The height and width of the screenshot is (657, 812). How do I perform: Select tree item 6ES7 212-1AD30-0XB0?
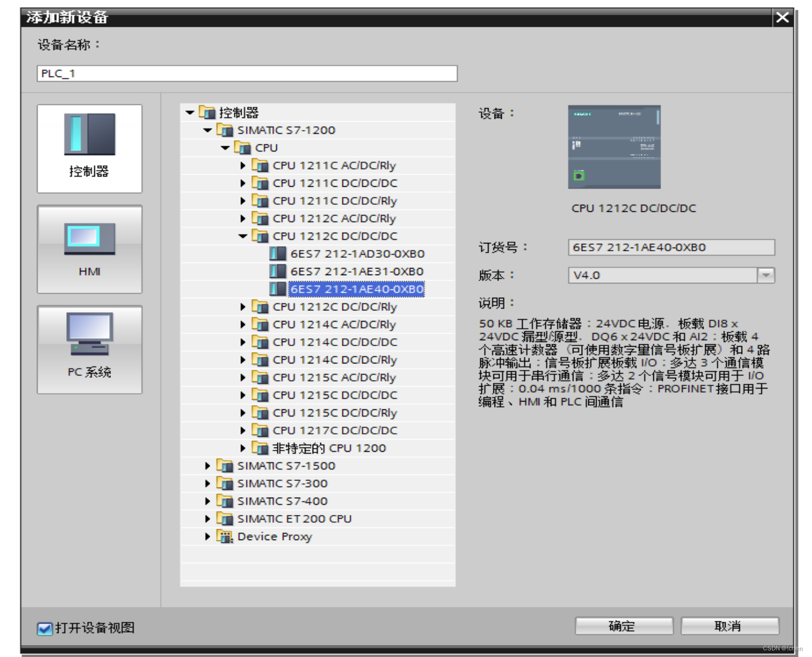click(357, 254)
